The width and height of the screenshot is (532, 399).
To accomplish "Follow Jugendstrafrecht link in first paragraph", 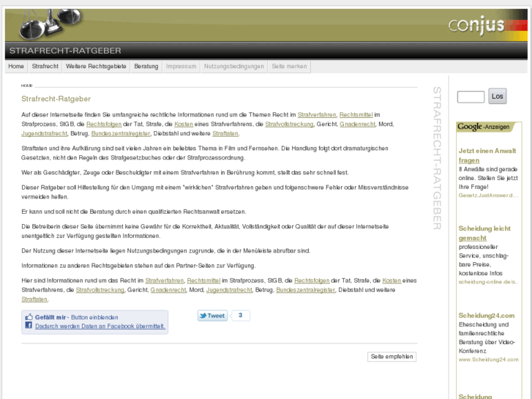I will click(45, 133).
